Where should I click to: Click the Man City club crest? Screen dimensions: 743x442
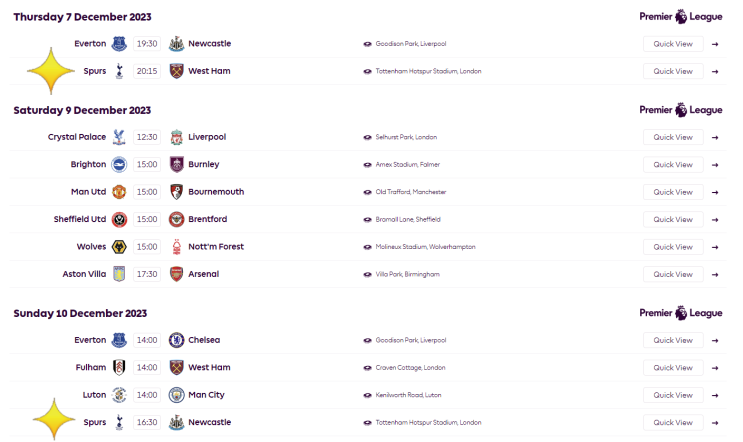click(176, 395)
